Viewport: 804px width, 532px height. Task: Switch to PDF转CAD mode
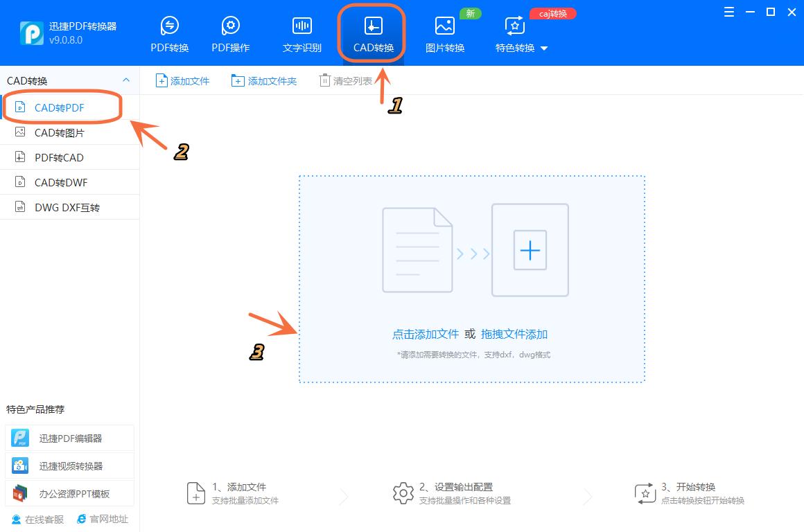pyautogui.click(x=59, y=157)
